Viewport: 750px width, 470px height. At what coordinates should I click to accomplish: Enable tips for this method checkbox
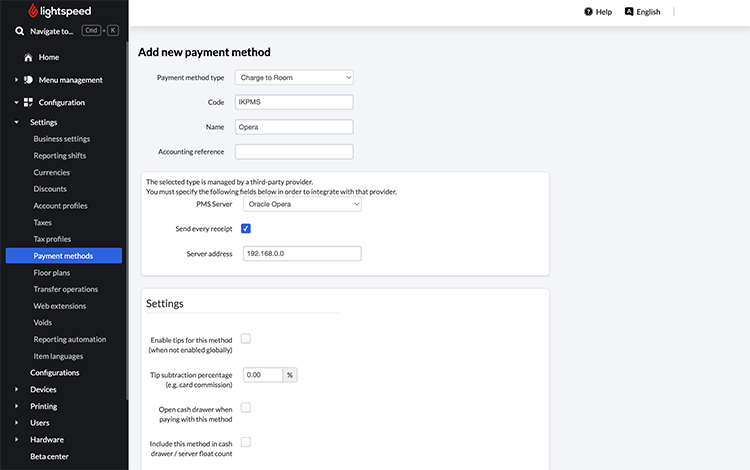pos(246,339)
